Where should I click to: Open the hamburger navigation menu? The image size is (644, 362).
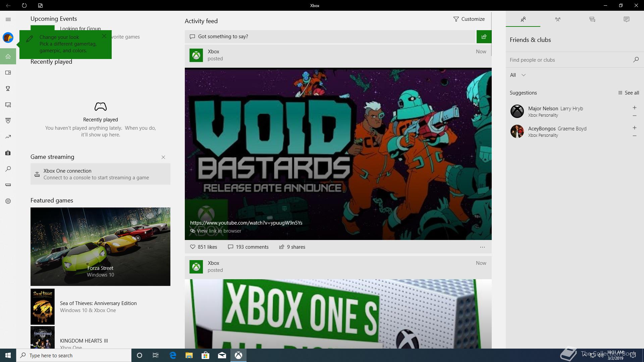(x=8, y=19)
